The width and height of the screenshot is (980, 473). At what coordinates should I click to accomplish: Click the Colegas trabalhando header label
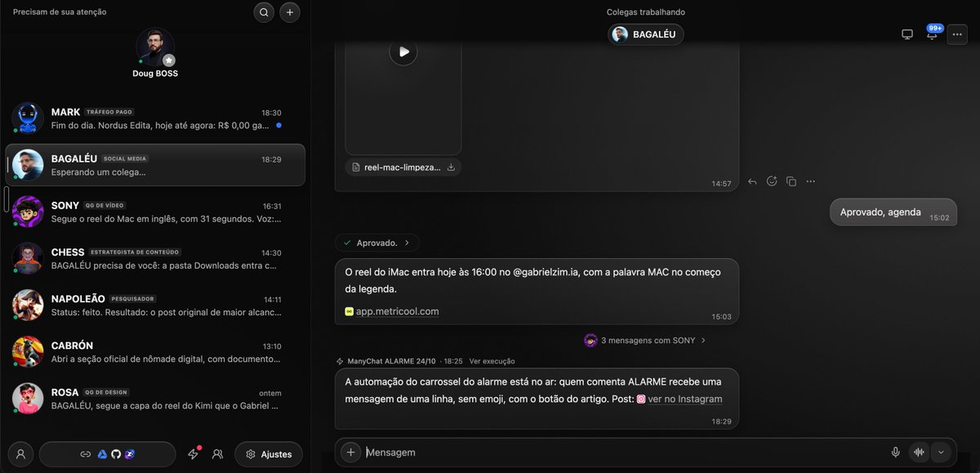click(x=646, y=12)
